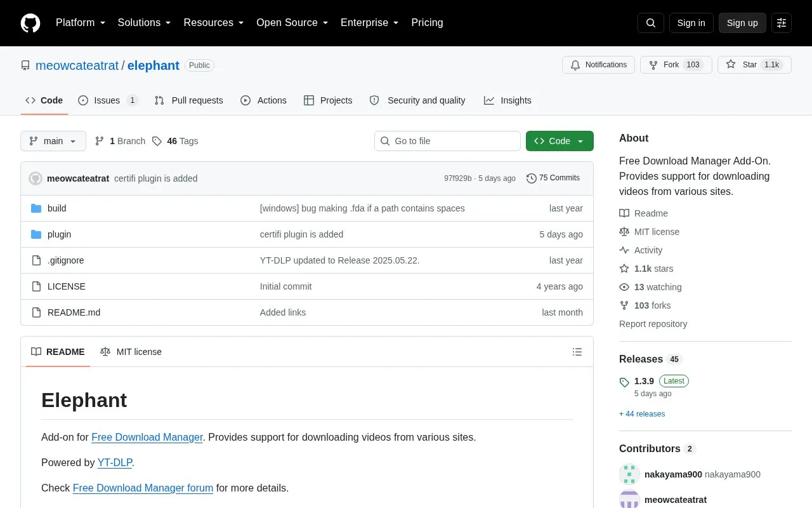
Task: Open the plugin folder
Action: (59, 234)
